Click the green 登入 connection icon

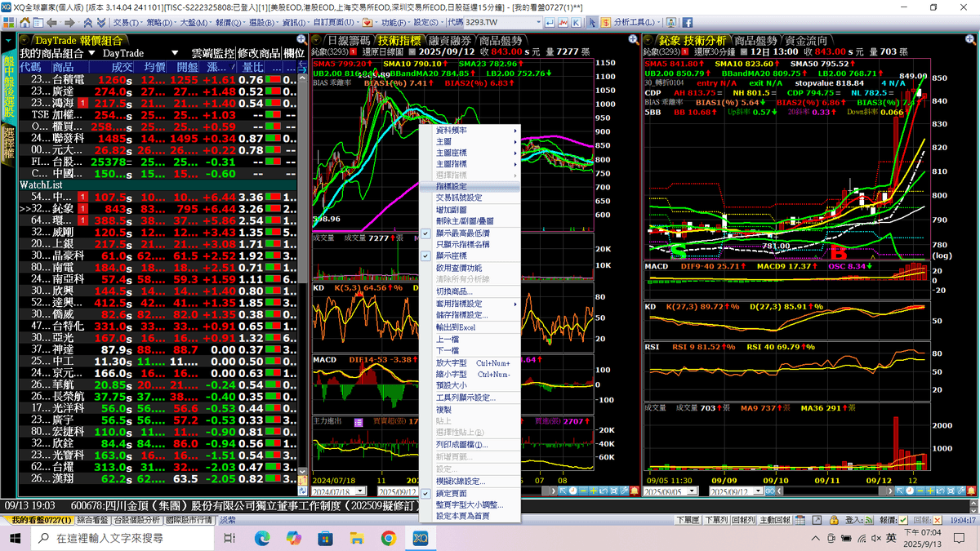click(870, 520)
